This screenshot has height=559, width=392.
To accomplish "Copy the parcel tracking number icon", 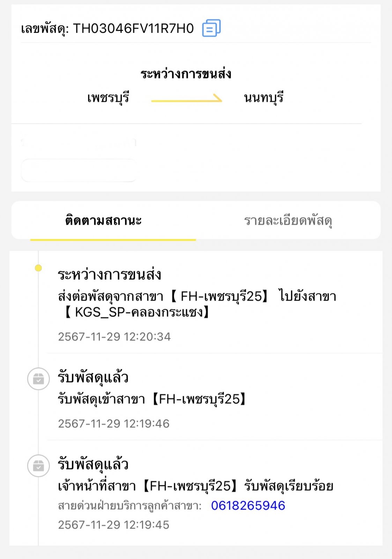I will point(211,28).
